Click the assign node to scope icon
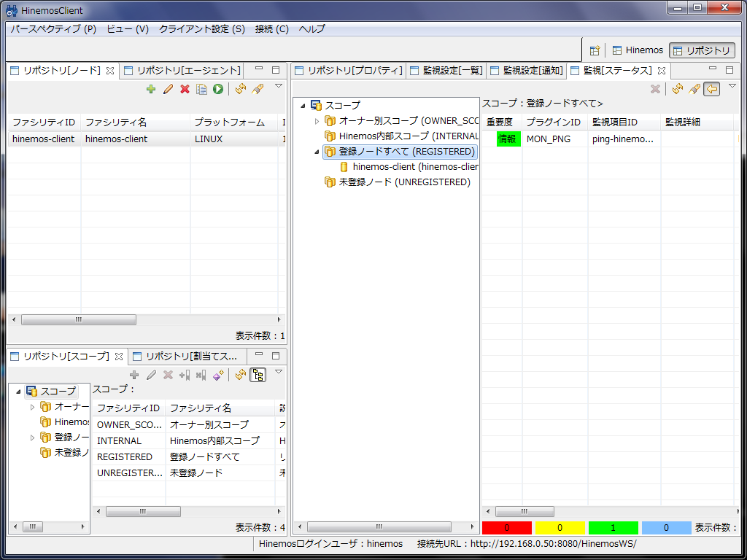The image size is (747, 560). click(185, 376)
